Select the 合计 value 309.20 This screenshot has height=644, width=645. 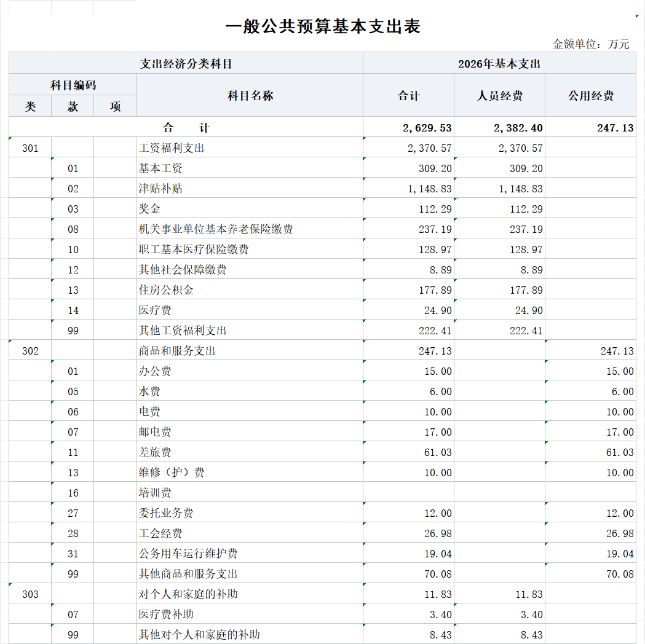[x=408, y=168]
